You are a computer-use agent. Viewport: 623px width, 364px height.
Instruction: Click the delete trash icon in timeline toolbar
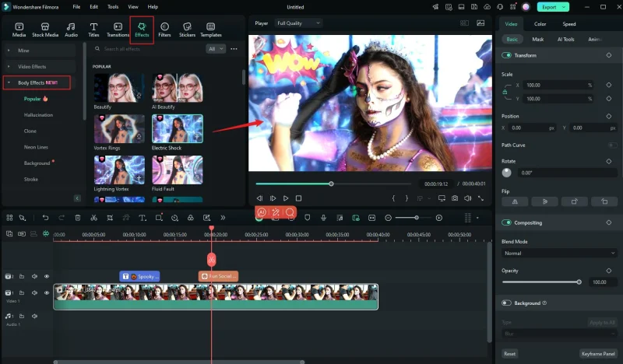point(78,218)
